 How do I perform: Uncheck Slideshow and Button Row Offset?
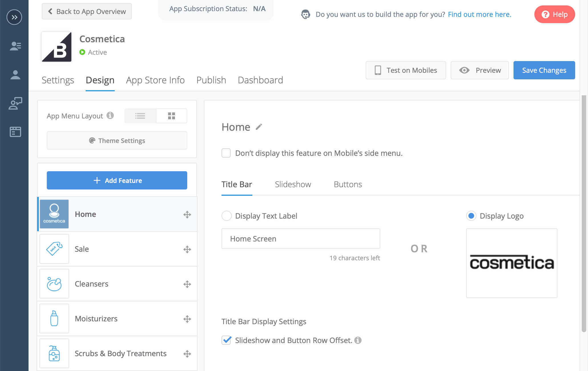point(226,340)
